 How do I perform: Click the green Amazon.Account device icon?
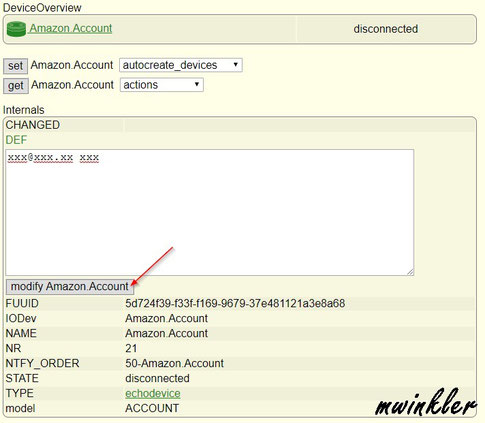click(16, 29)
